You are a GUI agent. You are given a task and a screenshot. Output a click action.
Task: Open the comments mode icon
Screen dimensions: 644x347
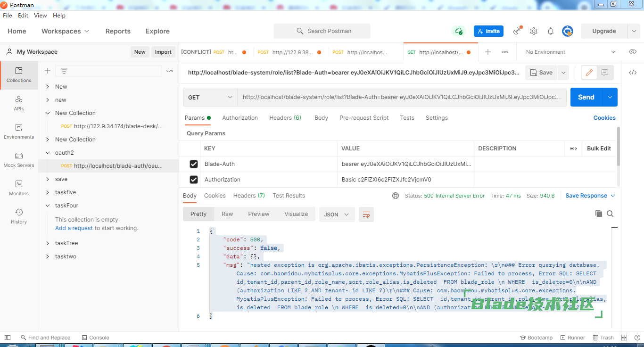[x=605, y=73]
